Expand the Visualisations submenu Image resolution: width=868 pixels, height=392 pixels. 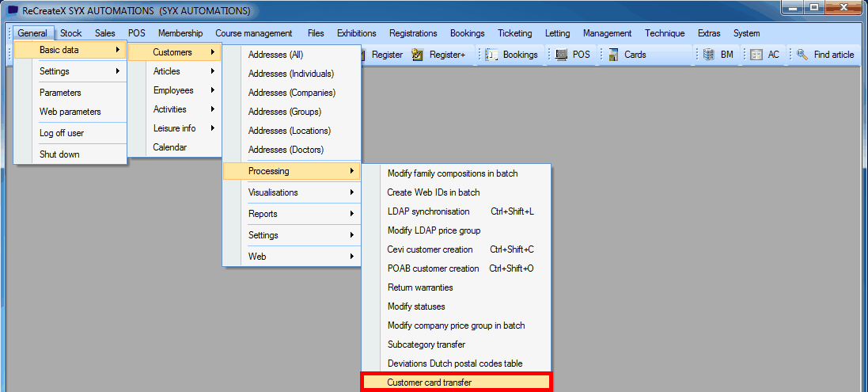point(290,192)
